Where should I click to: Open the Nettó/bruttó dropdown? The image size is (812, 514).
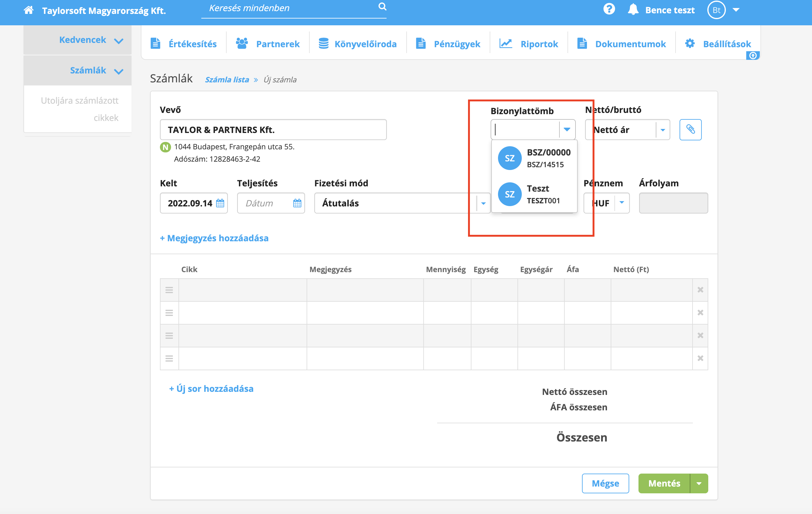tap(662, 130)
